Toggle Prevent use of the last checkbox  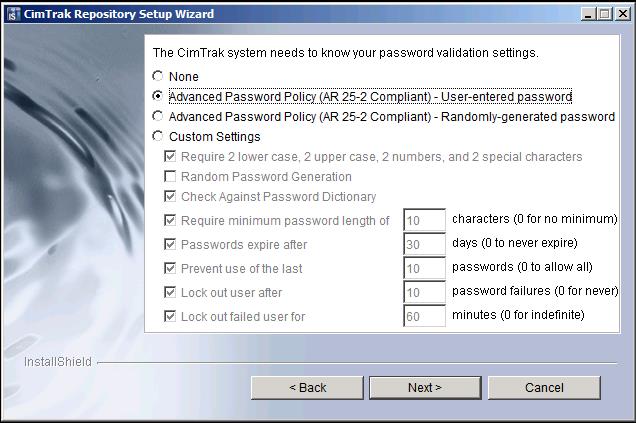(171, 269)
